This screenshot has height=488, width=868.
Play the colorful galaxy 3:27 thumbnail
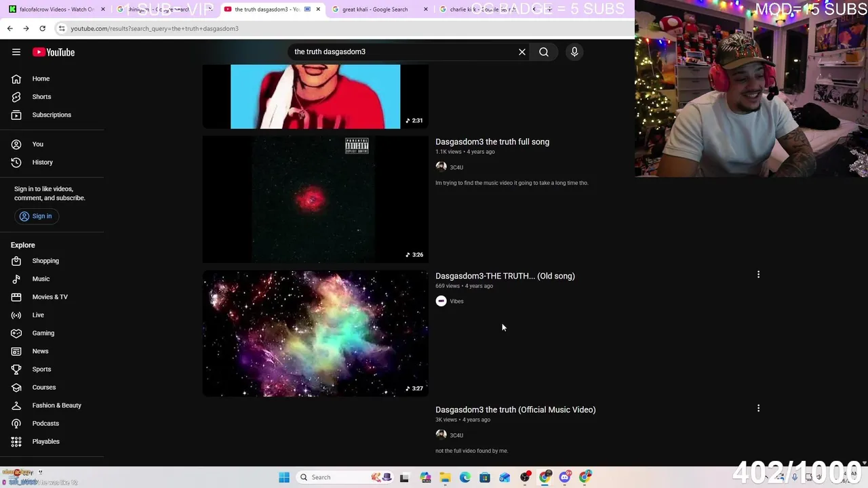pyautogui.click(x=315, y=333)
